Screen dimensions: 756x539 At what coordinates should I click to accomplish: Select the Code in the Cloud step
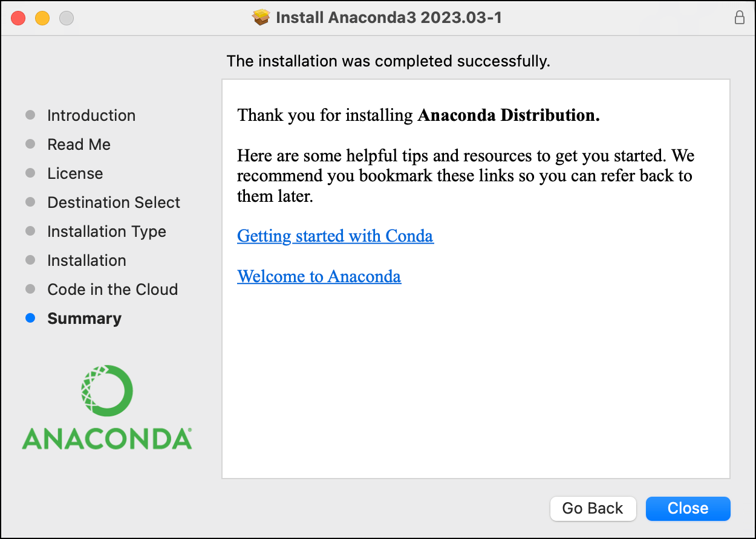(x=112, y=289)
